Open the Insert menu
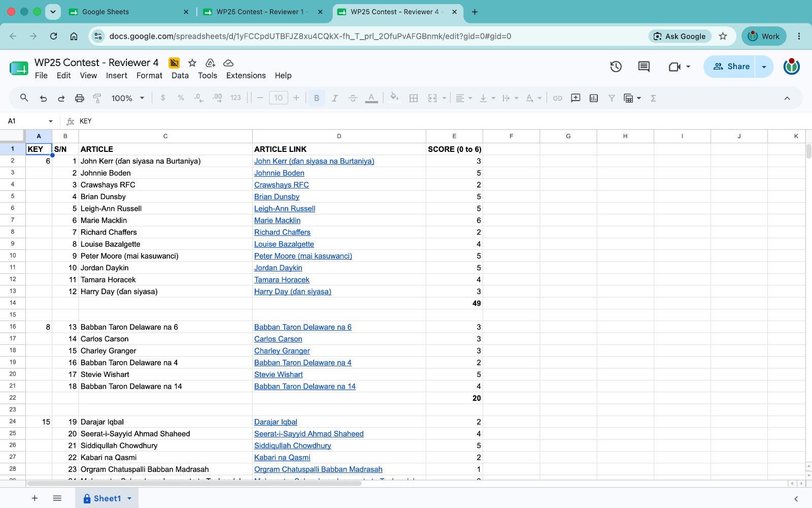 (117, 75)
